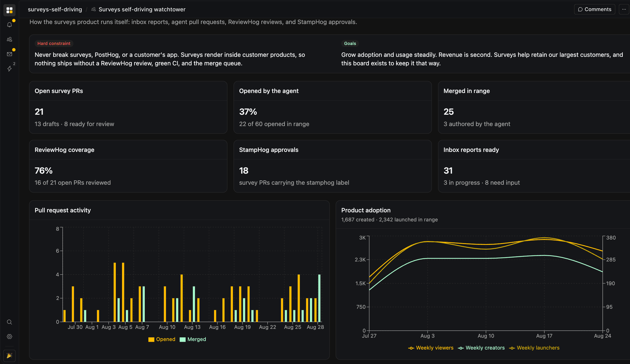Toggle the Merged series in chart legend
The image size is (630, 364).
pos(193,339)
